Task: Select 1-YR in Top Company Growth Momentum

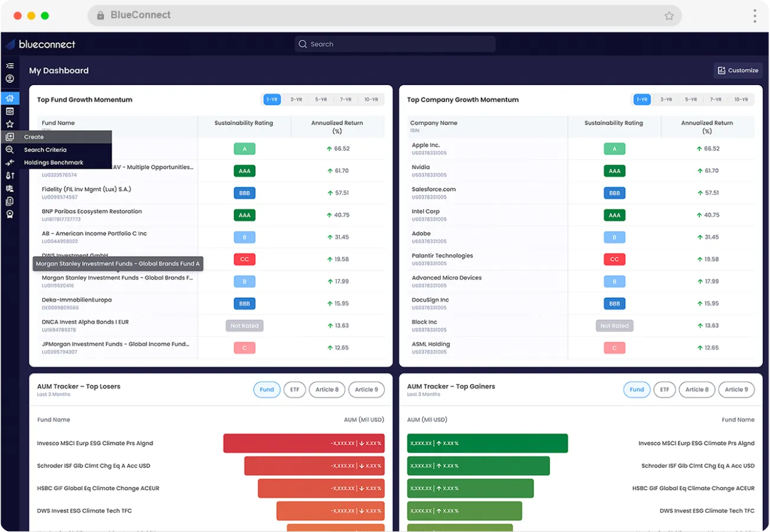Action: [642, 100]
